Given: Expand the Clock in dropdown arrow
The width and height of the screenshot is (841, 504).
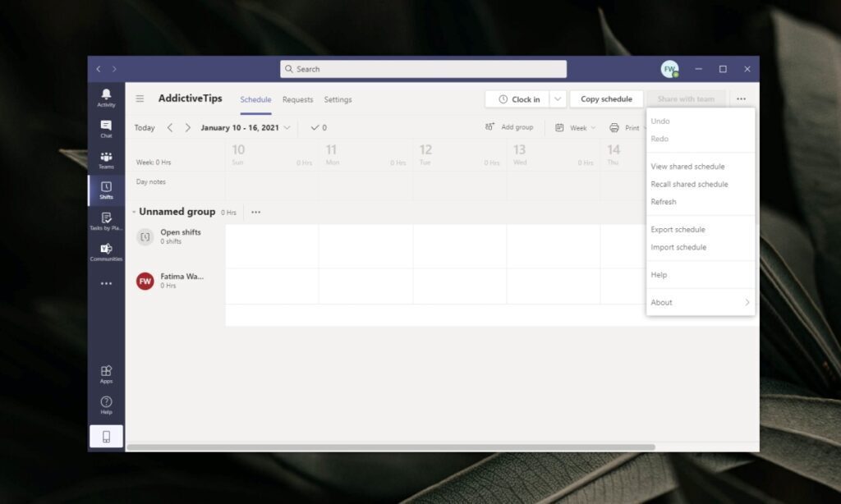Looking at the screenshot, I should point(556,99).
